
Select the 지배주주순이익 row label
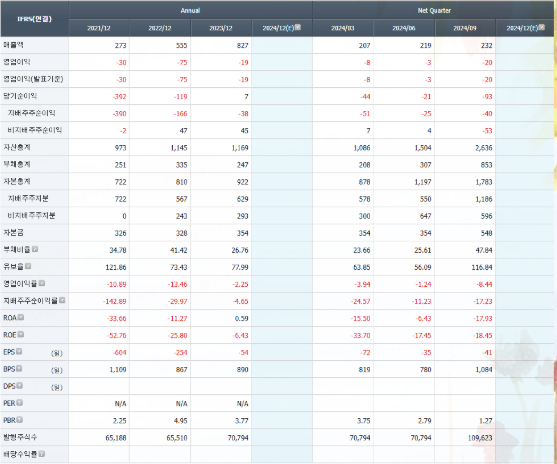point(32,113)
